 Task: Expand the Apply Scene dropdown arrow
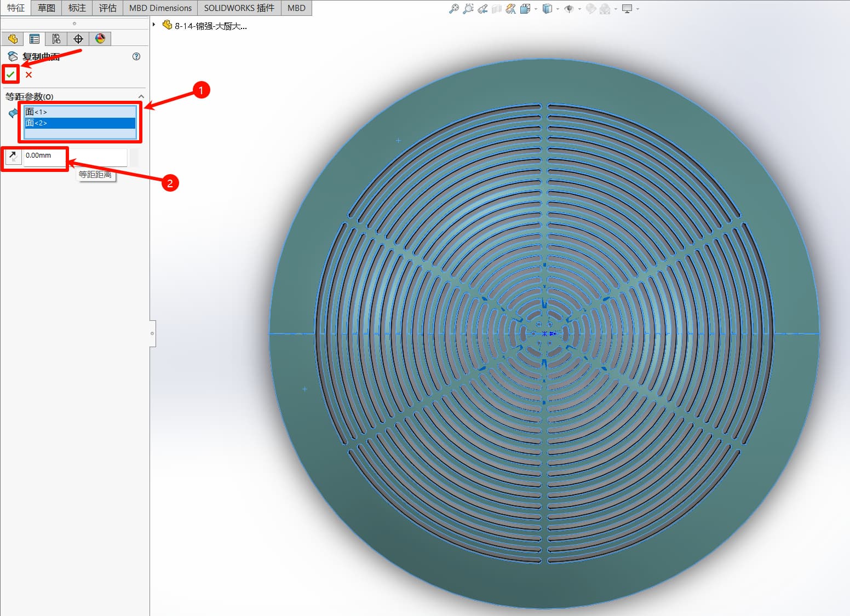point(616,9)
